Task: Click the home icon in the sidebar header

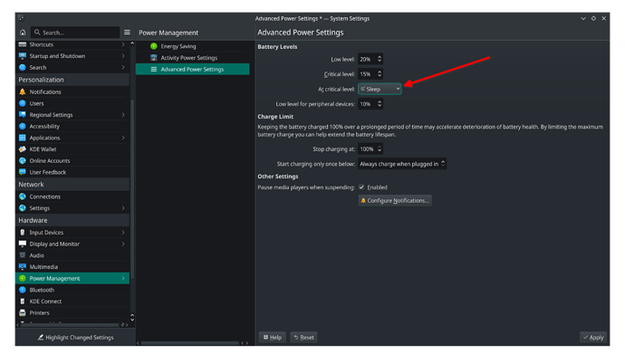Action: pyautogui.click(x=23, y=33)
